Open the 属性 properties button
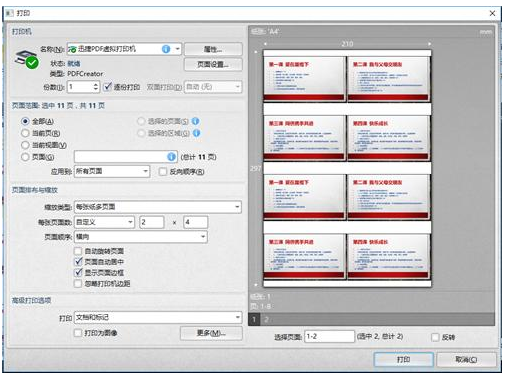Image resolution: width=512 pixels, height=386 pixels. tap(213, 49)
